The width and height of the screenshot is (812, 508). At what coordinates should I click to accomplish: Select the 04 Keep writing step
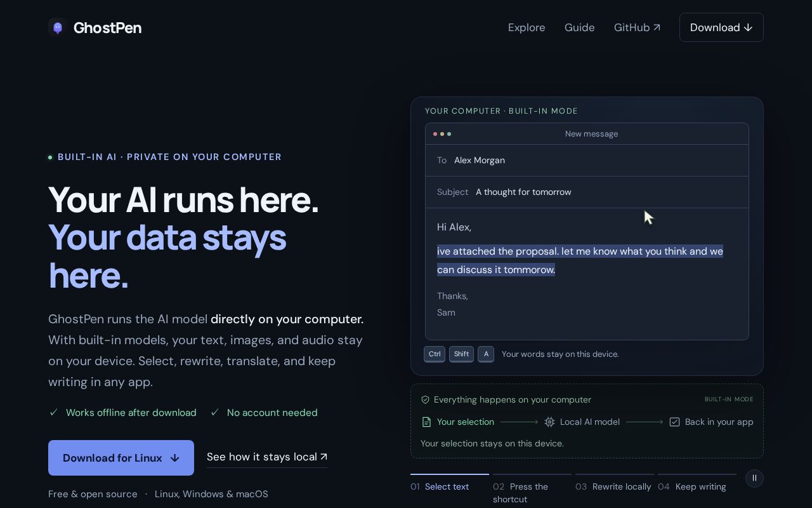(x=697, y=486)
